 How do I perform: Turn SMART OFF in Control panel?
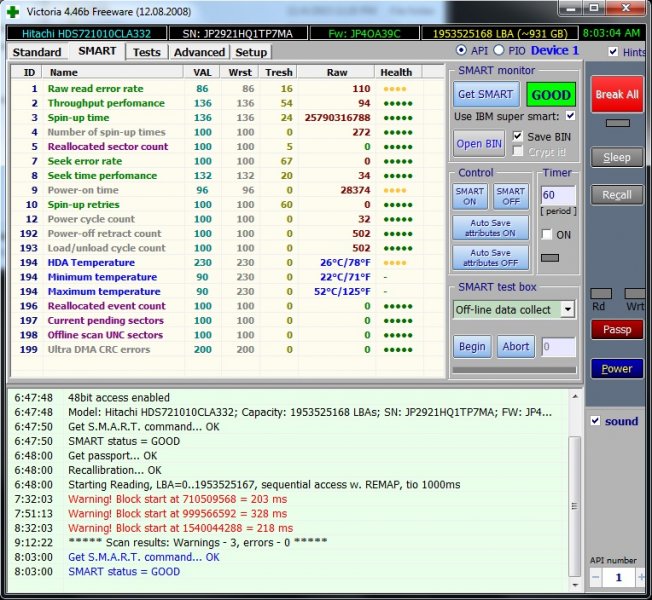pyautogui.click(x=510, y=197)
